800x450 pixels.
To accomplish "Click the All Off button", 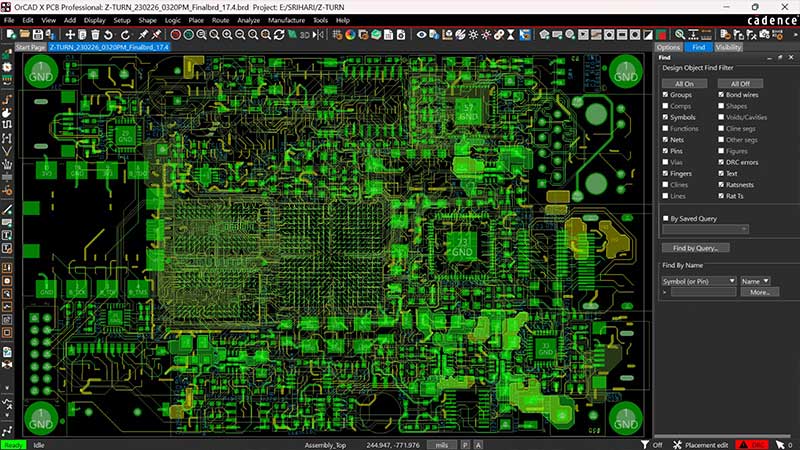I will [740, 84].
